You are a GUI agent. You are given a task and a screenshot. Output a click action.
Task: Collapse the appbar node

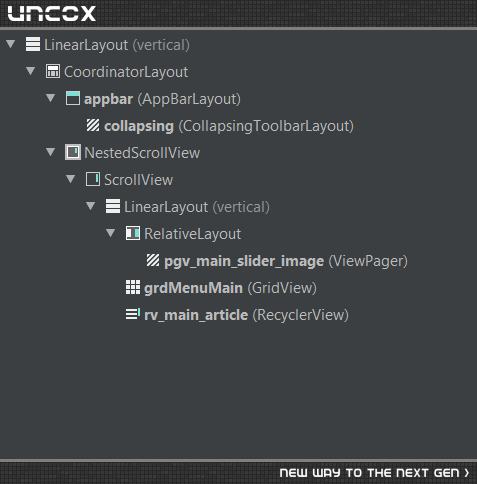[51, 98]
